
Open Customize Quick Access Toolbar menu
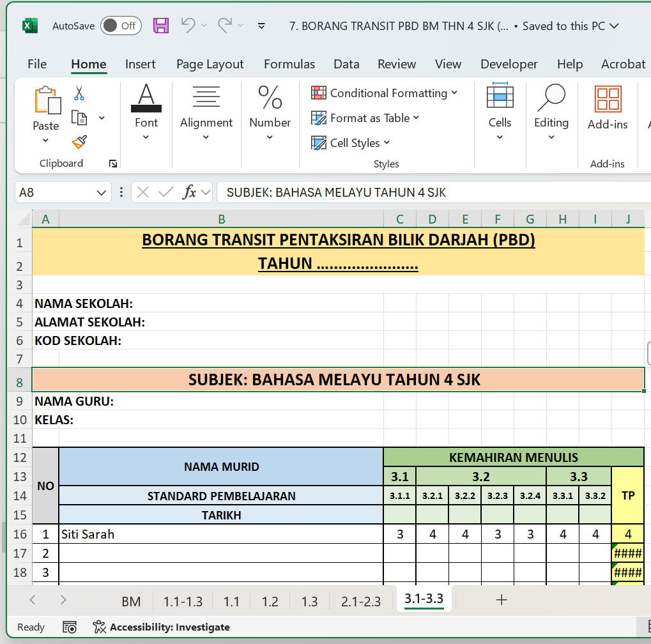pos(261,26)
